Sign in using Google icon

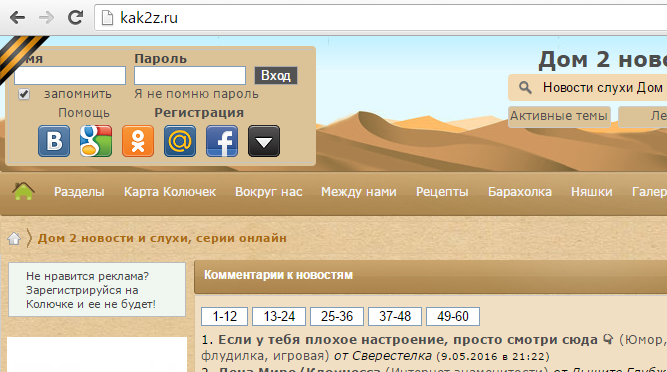click(x=96, y=141)
